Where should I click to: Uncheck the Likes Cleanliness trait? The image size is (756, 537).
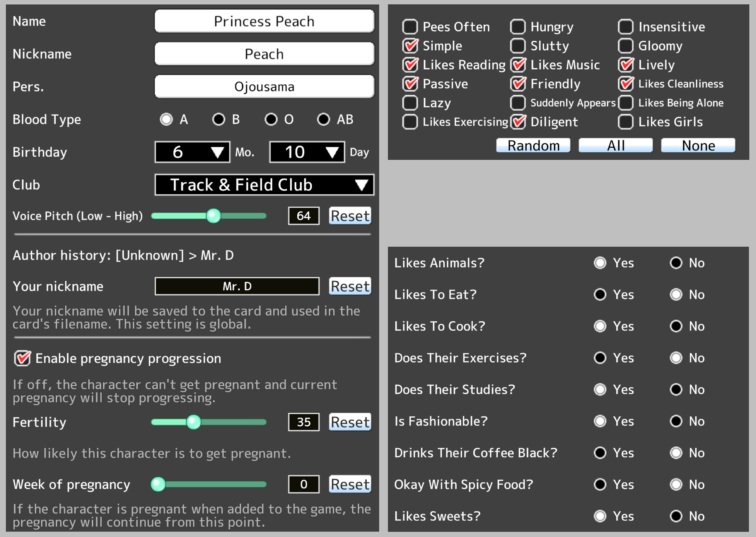click(626, 84)
